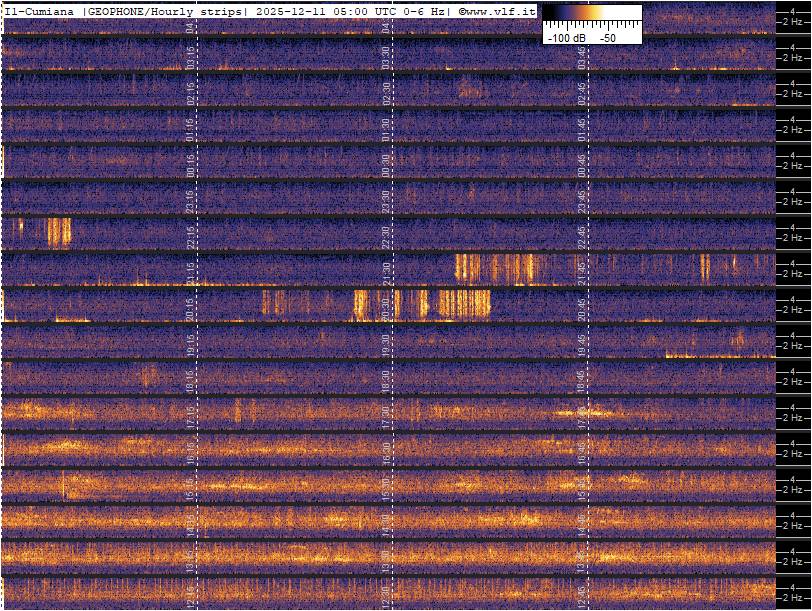
Task: Select the I1-Cumiana station name in header
Action: (40, 11)
